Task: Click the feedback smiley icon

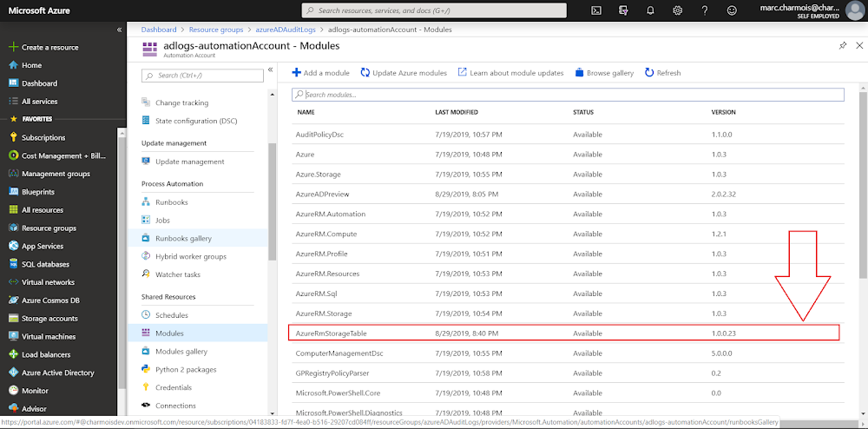Action: click(732, 10)
